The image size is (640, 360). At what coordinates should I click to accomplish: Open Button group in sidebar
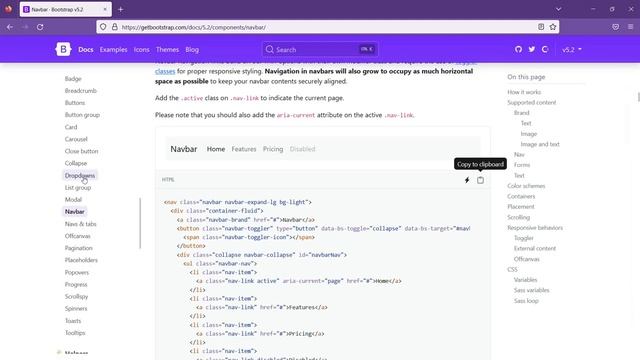tap(82, 115)
